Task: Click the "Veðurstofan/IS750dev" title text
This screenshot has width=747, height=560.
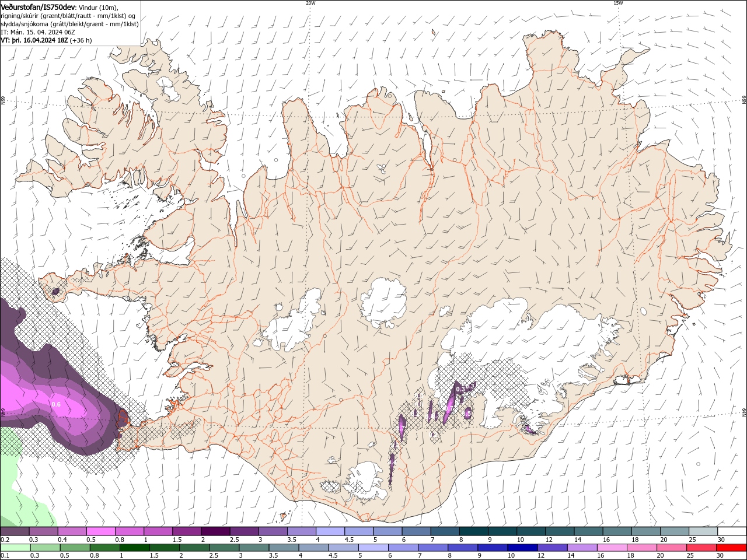Action: pos(38,7)
